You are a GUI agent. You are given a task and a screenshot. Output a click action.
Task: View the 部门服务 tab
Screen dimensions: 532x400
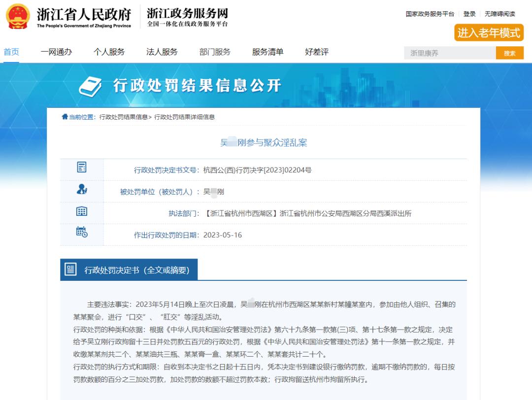pyautogui.click(x=214, y=52)
